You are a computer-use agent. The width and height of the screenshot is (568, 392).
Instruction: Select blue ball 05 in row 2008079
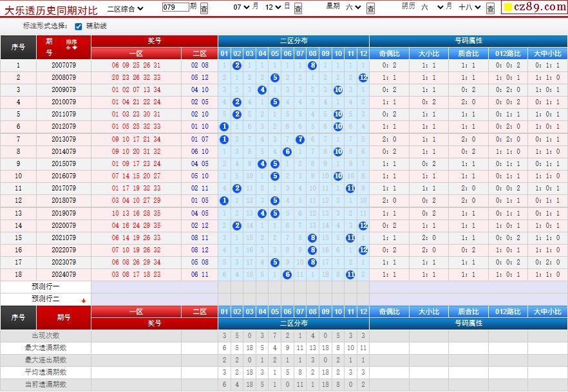(275, 77)
